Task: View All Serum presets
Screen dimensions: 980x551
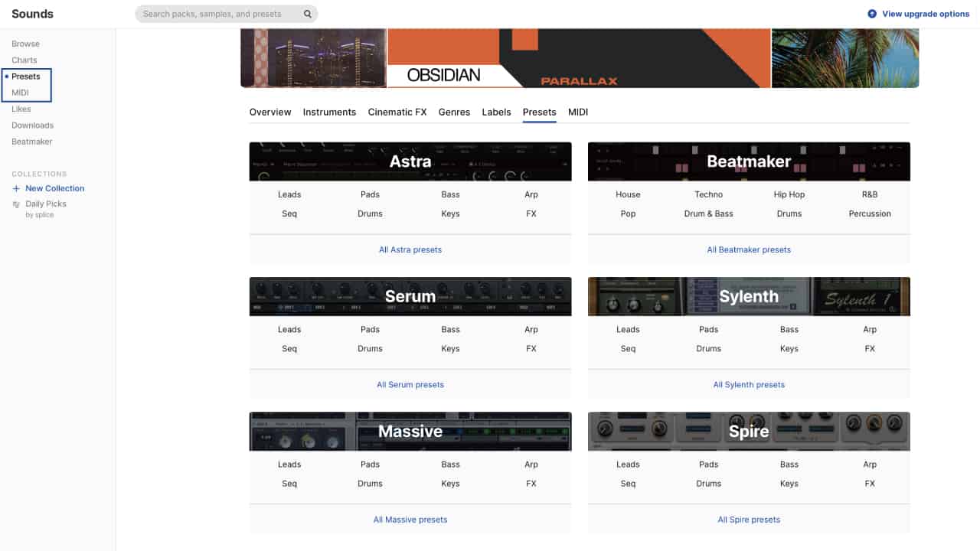Action: [x=410, y=384]
